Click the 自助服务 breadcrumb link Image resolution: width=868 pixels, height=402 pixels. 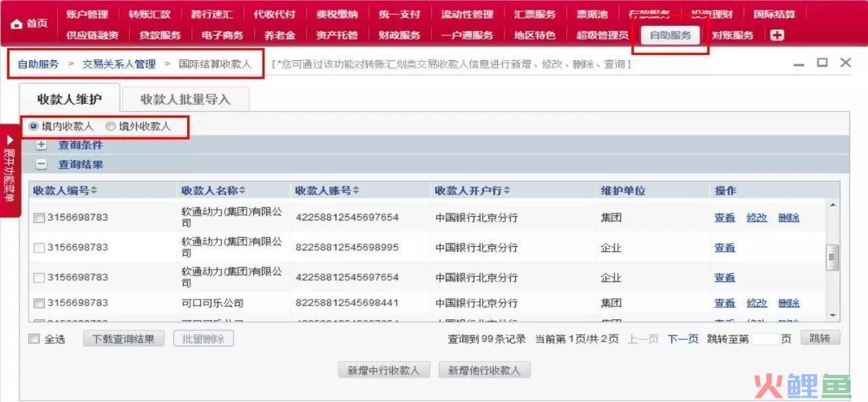point(38,64)
